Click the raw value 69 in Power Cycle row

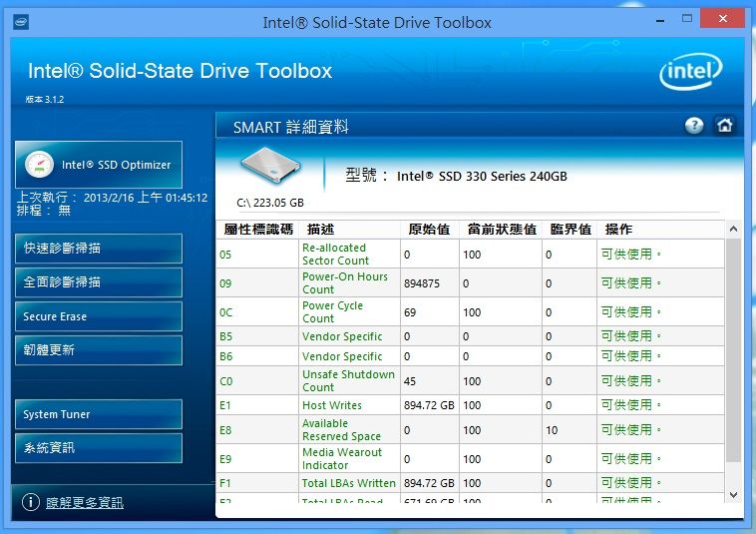pyautogui.click(x=410, y=312)
